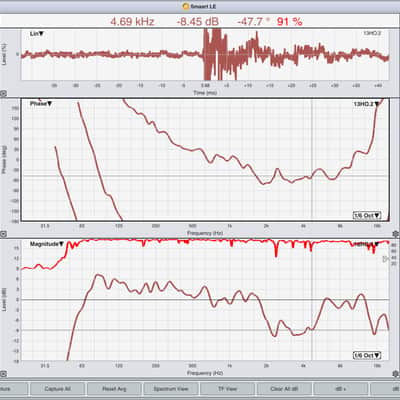Viewport: 400px width, 400px height.
Task: Click the Capture All button
Action: (57, 389)
